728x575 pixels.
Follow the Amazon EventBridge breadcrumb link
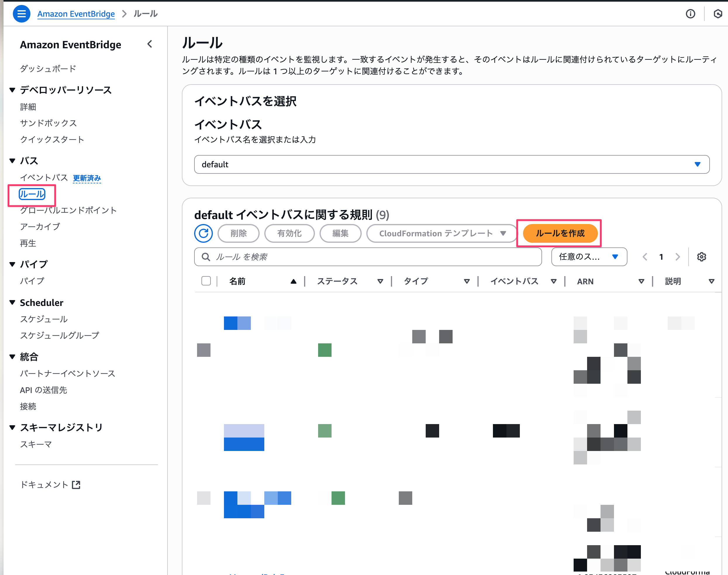tap(76, 14)
